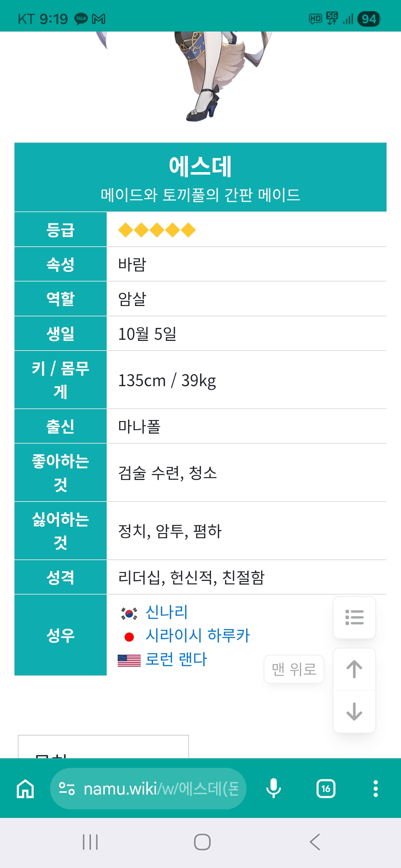
Task: Tap the site settings icon in address bar
Action: (67, 789)
